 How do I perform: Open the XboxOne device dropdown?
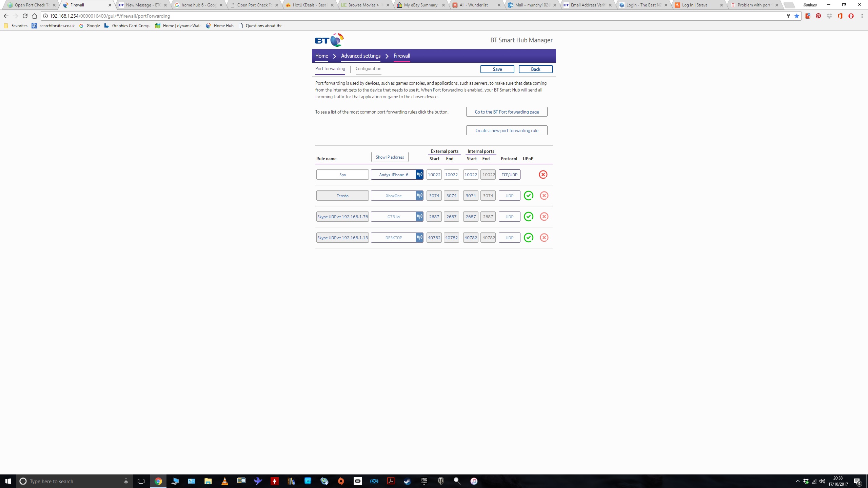point(394,196)
